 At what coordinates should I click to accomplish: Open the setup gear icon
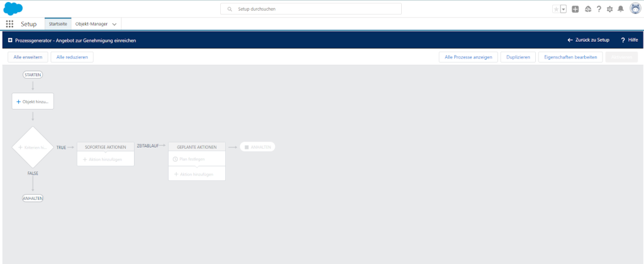[x=609, y=9]
